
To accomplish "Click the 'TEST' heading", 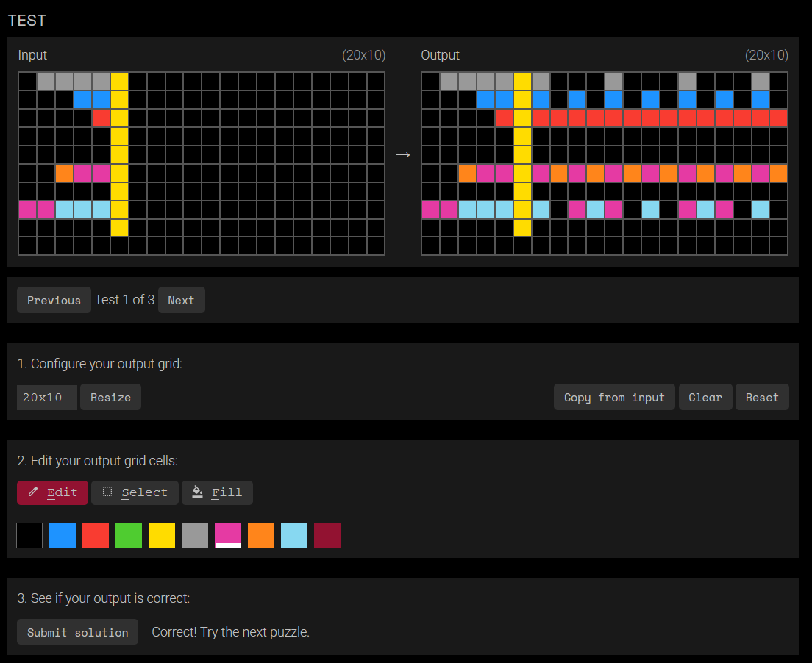I will [27, 21].
